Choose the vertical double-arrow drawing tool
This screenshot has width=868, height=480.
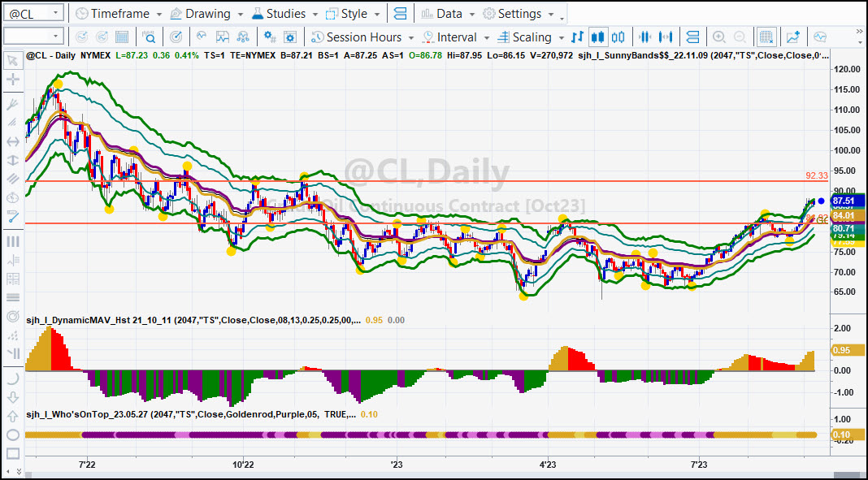(12, 160)
